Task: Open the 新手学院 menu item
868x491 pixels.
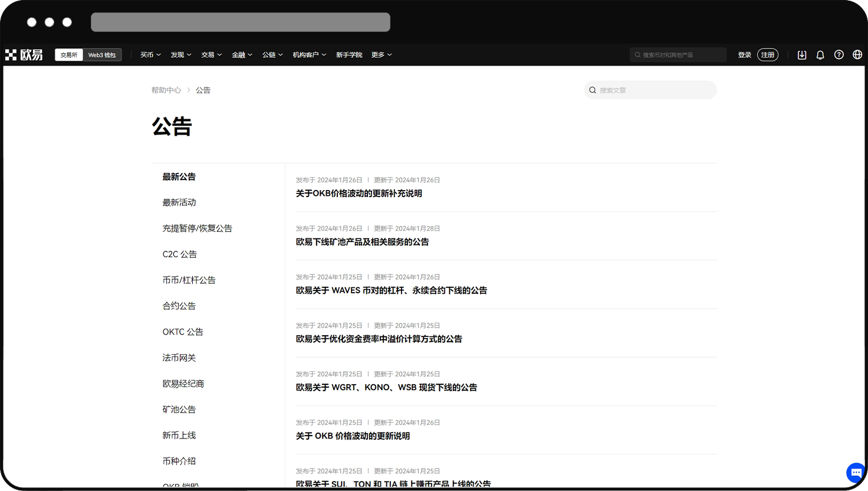Action: (x=349, y=54)
